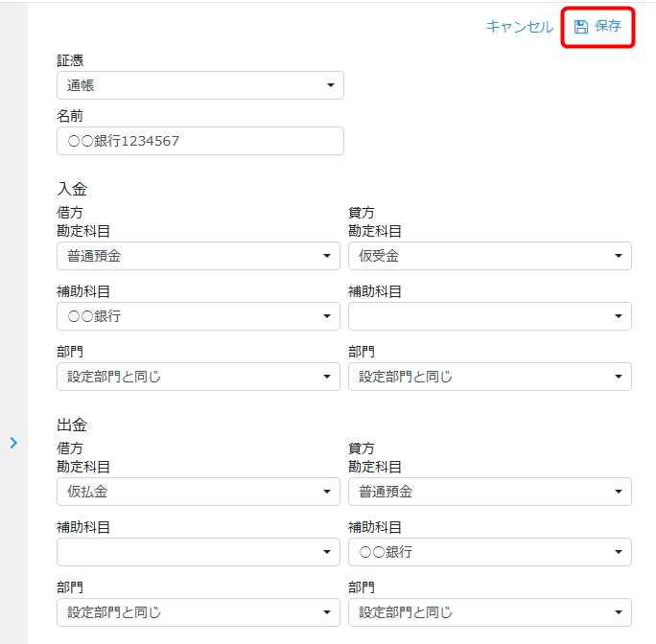Image resolution: width=656 pixels, height=644 pixels.
Task: Click the 名前 input field with ○○銀行1234567
Action: point(200,141)
